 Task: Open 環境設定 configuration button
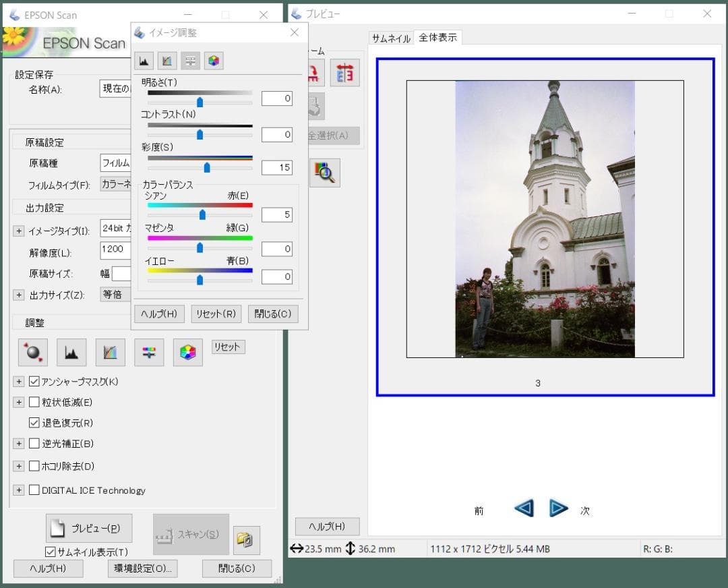click(143, 568)
